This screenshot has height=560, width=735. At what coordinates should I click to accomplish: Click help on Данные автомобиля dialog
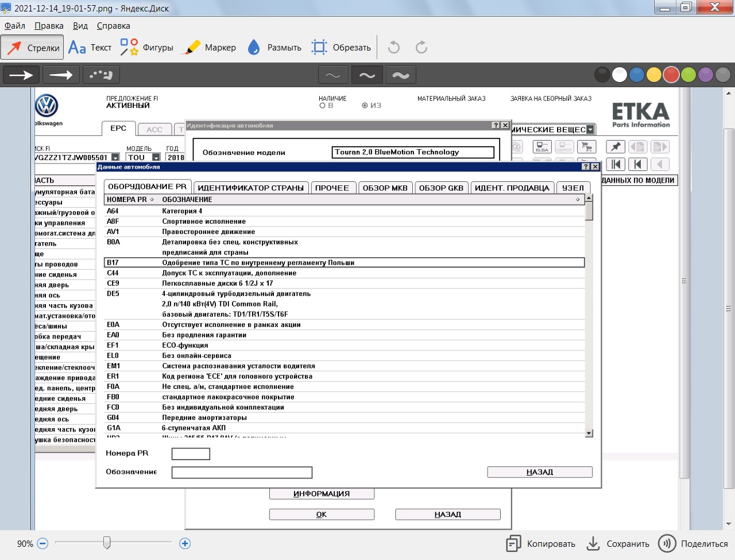pos(586,166)
